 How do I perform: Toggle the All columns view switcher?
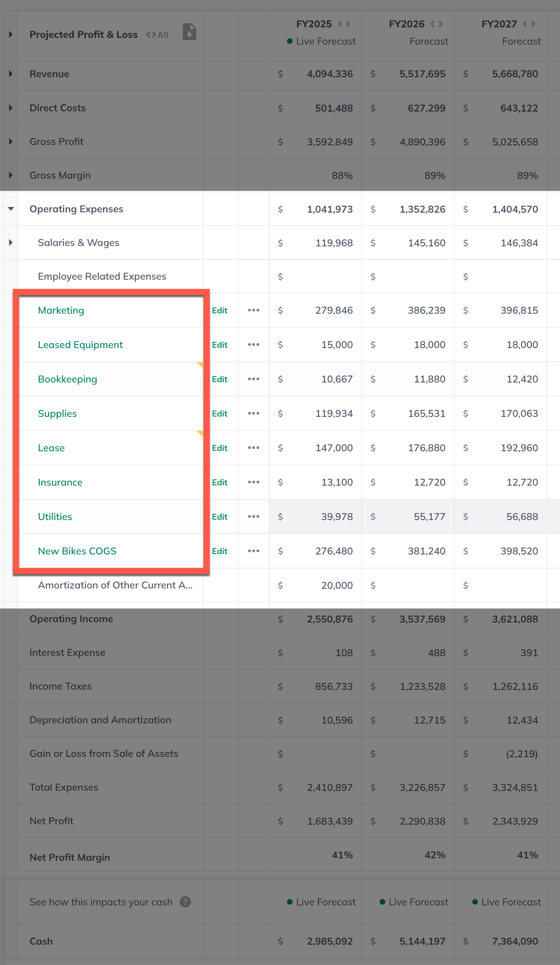(157, 35)
